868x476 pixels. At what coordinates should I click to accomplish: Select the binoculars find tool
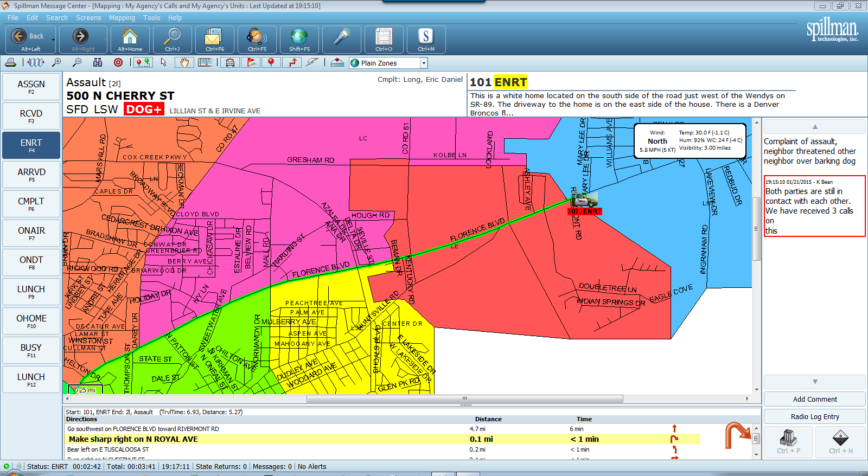point(98,63)
